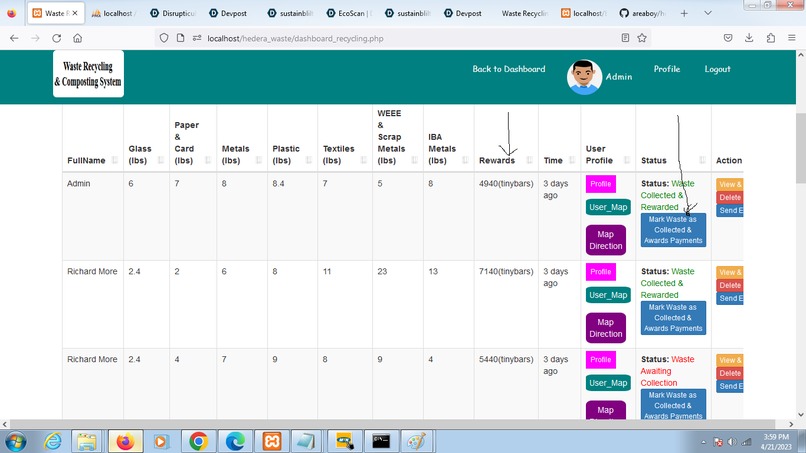The image size is (806, 453).
Task: Sort table by Plastic (lbs) column
Action: (292, 154)
